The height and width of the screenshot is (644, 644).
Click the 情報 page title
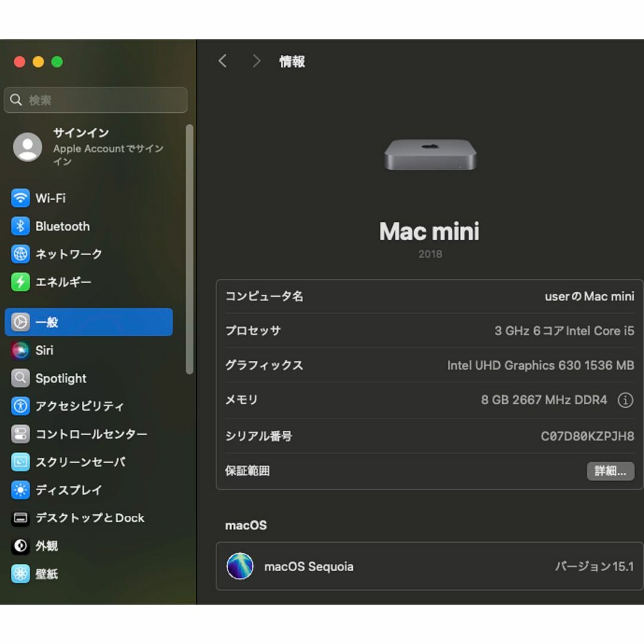[x=292, y=61]
